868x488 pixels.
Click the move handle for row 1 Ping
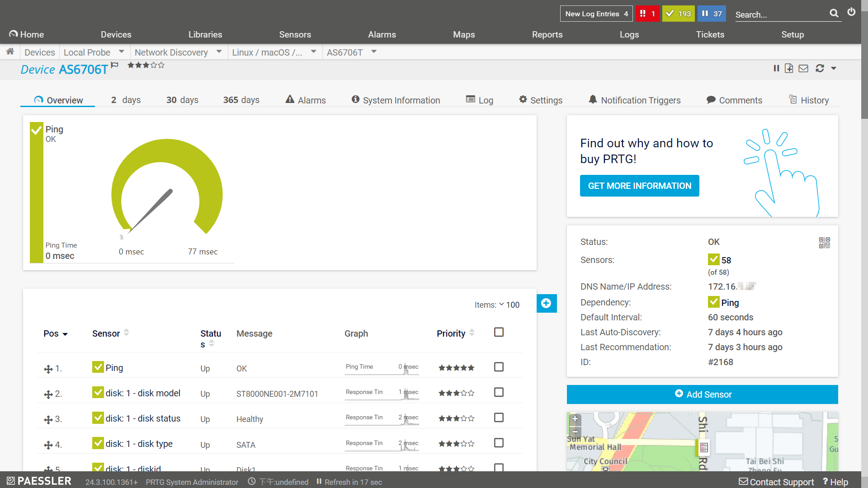click(48, 369)
